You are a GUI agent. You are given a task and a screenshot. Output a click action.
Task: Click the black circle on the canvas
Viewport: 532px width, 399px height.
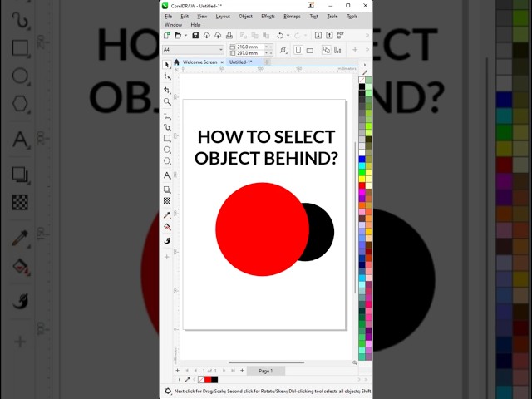(x=323, y=233)
